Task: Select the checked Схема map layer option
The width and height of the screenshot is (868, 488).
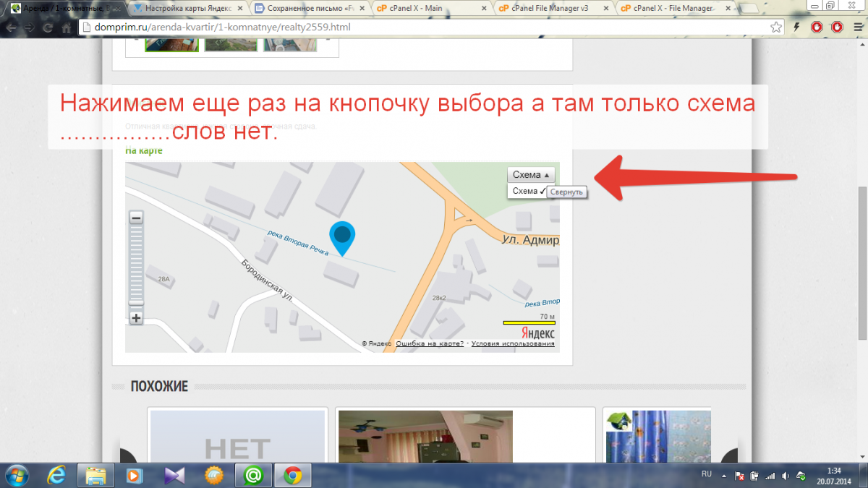Action: pos(528,191)
